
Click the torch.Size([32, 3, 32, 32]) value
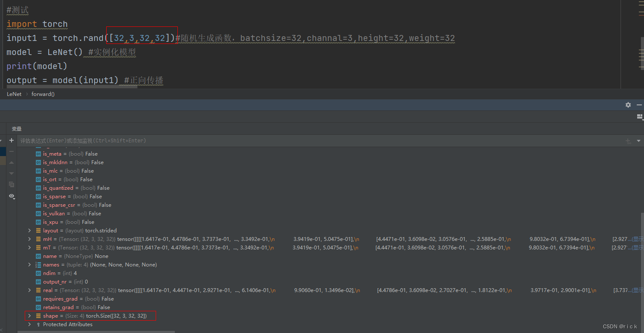pos(116,316)
